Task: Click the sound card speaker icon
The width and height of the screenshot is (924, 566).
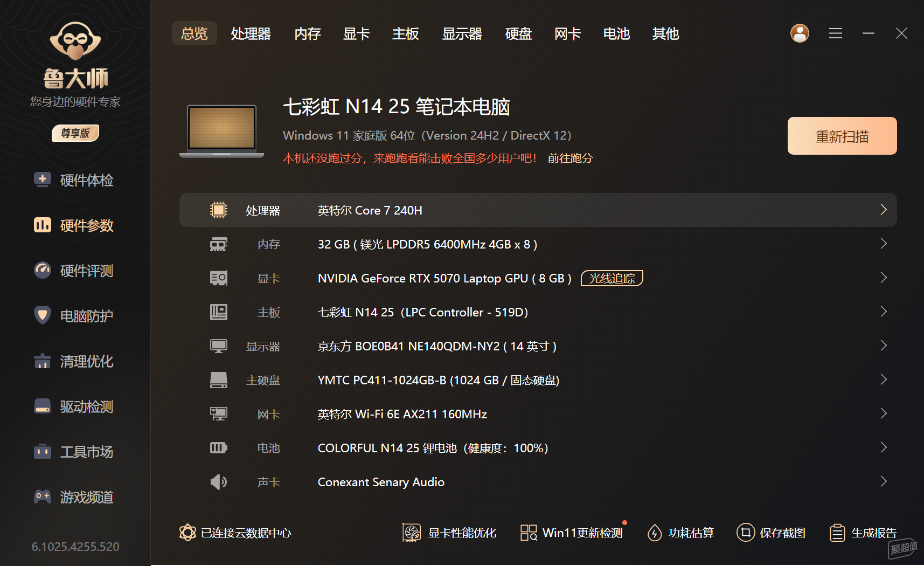Action: (x=218, y=482)
